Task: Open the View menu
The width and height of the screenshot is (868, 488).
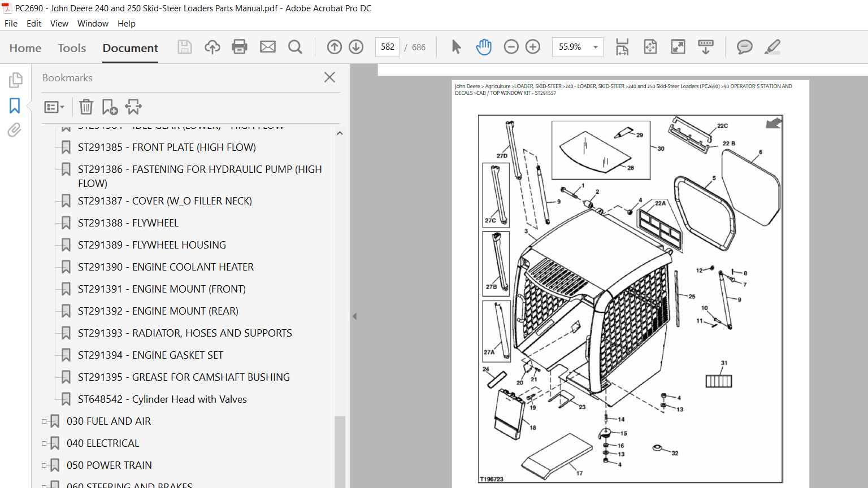Action: click(59, 24)
